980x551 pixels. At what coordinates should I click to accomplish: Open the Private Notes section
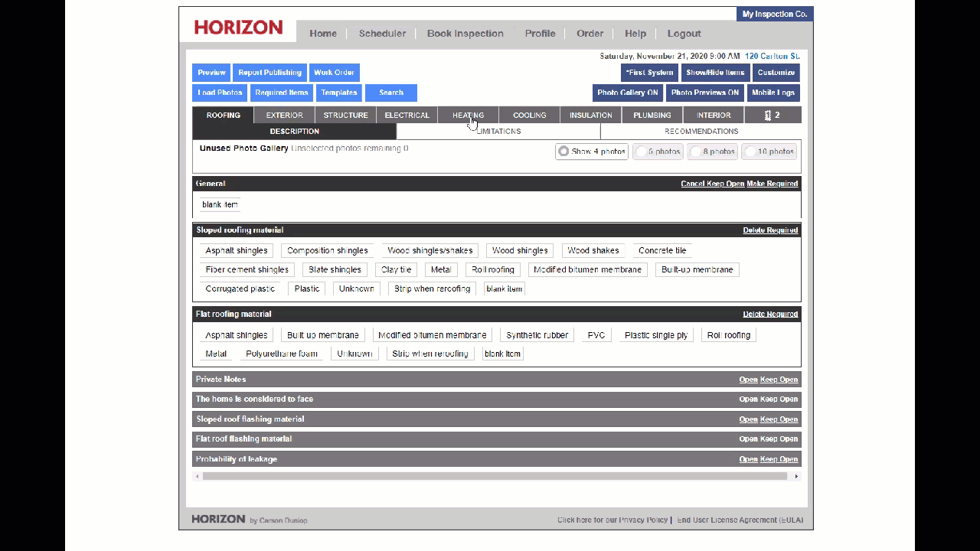[748, 380]
